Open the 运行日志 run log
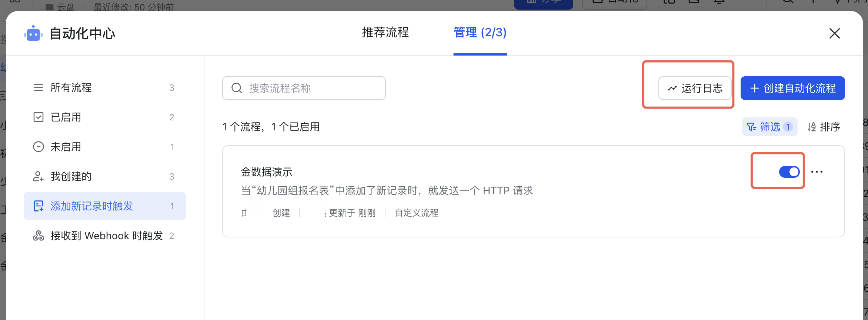The image size is (868, 320). 695,88
